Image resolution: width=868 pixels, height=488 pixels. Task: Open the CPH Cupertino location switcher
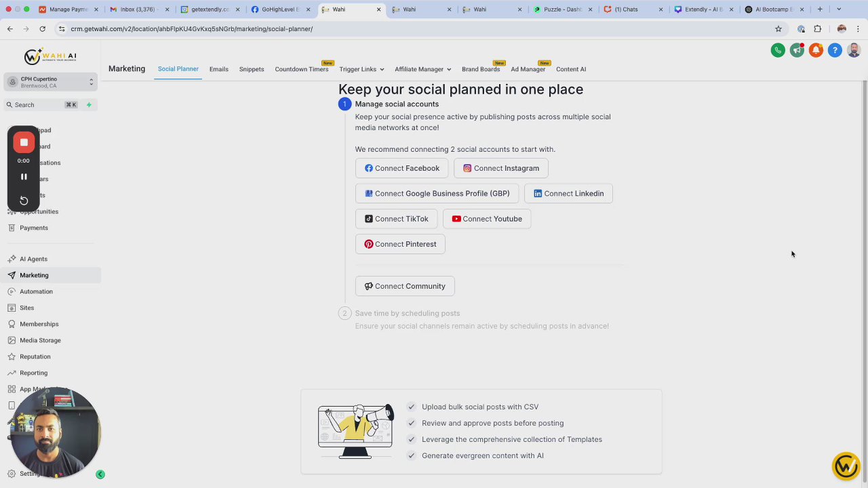click(50, 82)
